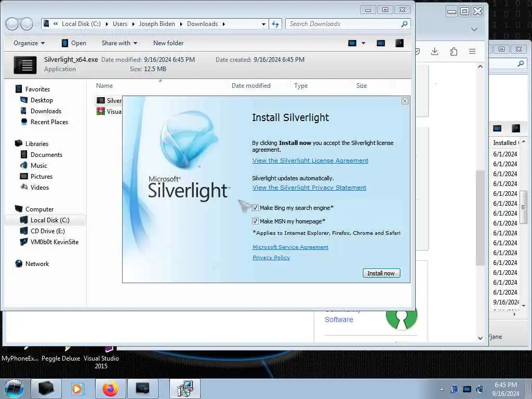Select Desktop under Favorites
Image resolution: width=532 pixels, height=399 pixels.
click(42, 100)
